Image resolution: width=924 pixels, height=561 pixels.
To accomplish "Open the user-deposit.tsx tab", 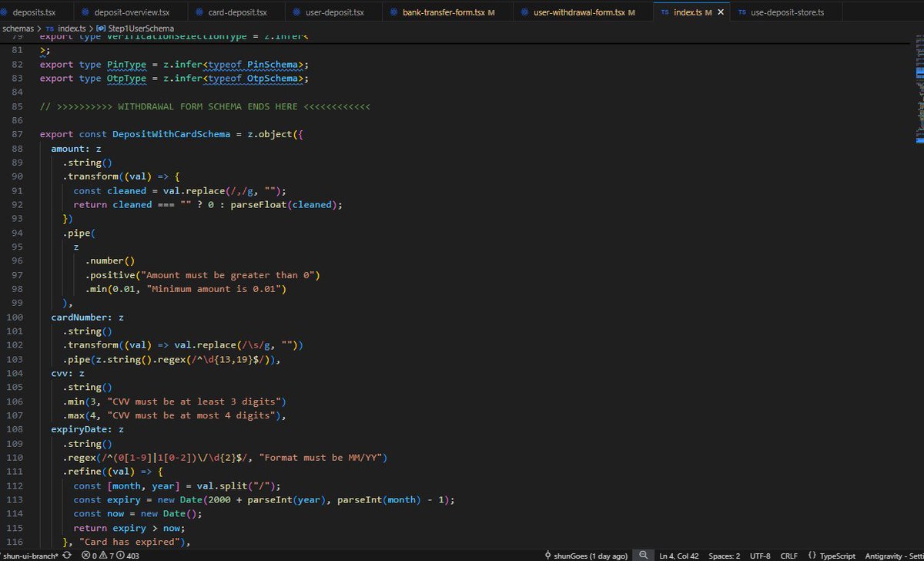I will (x=335, y=12).
